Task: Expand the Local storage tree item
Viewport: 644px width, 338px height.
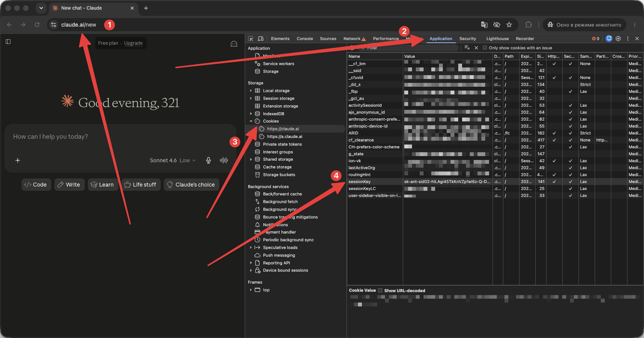Action: (251, 91)
